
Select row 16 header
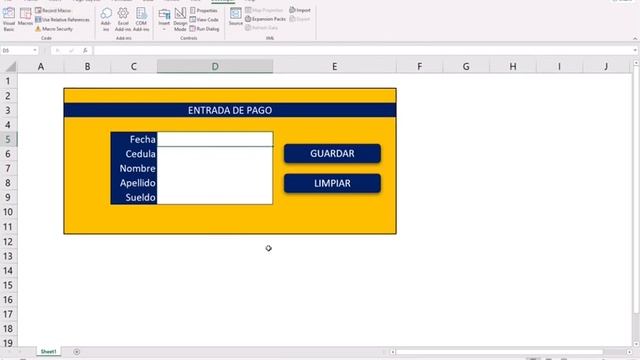[x=9, y=300]
